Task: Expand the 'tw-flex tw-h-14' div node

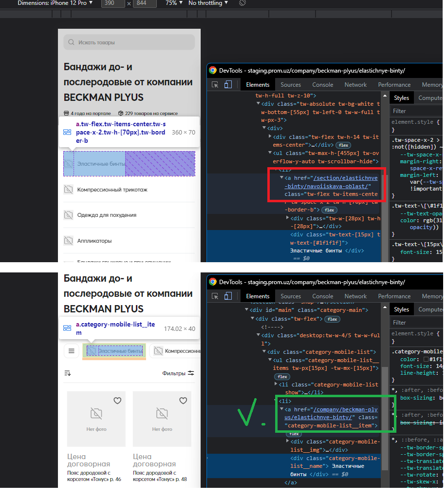Action: (x=270, y=136)
